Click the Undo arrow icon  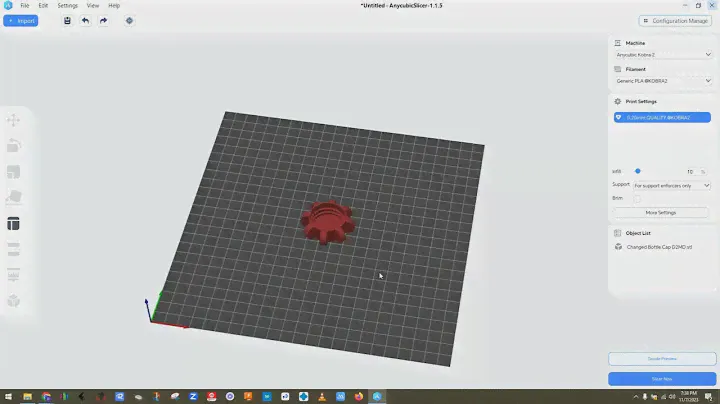pos(85,20)
